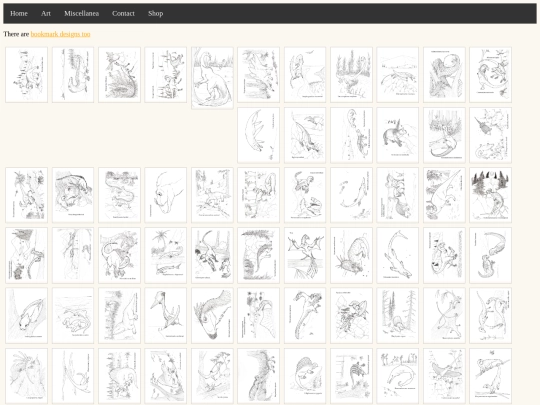View the round-faced rodent lying diagonally thumbnail
The image size is (540, 405).
27,315
